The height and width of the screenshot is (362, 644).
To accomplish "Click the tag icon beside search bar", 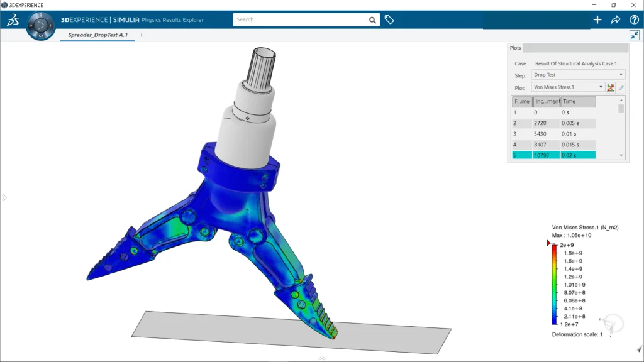I will point(389,19).
